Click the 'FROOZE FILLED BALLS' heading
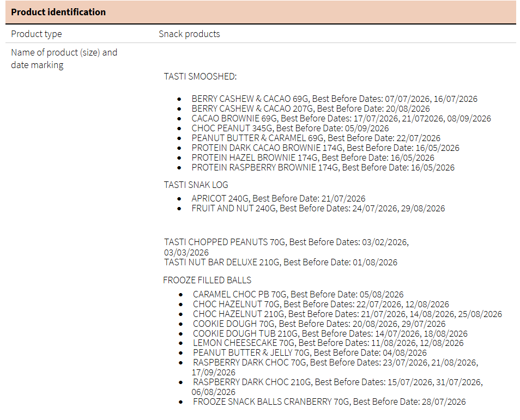 [207, 281]
